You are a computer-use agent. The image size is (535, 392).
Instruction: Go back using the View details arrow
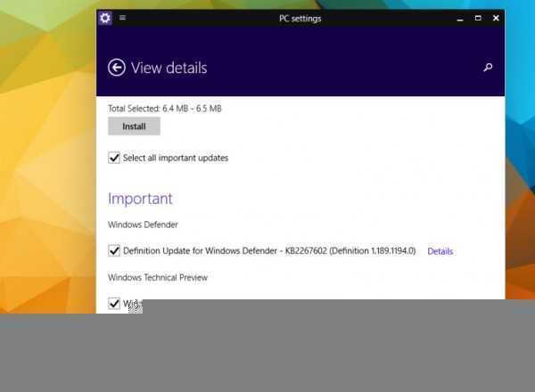click(117, 68)
